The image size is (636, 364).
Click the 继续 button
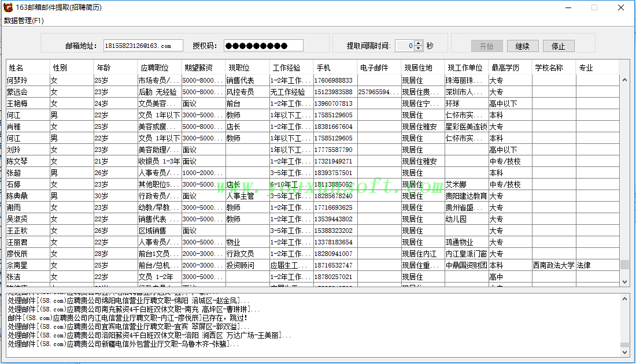coord(523,46)
